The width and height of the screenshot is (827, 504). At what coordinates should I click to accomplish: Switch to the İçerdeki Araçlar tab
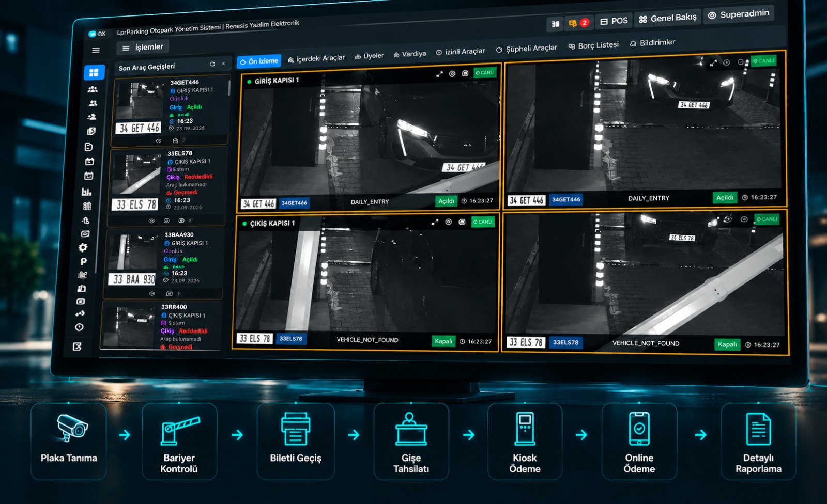click(x=316, y=58)
